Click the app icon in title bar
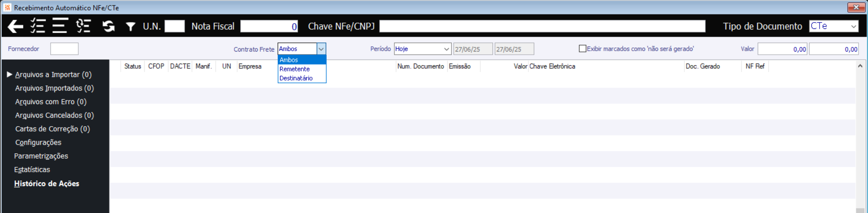The width and height of the screenshot is (868, 213). 7,7
